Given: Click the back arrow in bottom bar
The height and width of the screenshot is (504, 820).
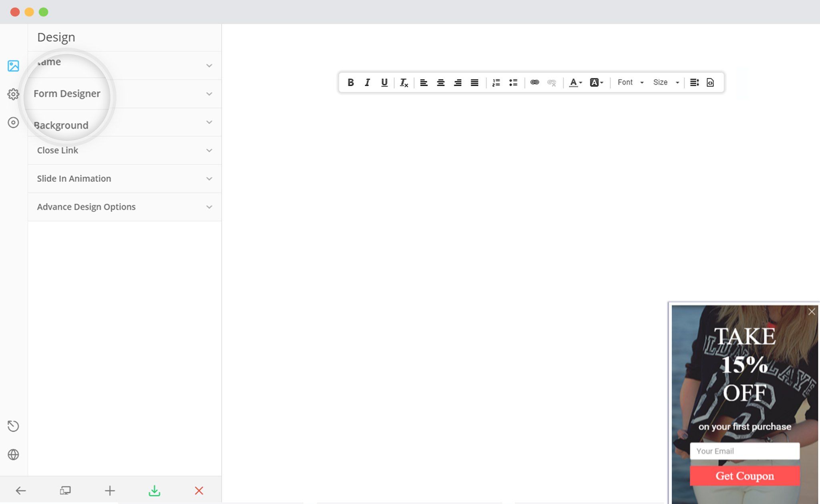Looking at the screenshot, I should tap(21, 490).
